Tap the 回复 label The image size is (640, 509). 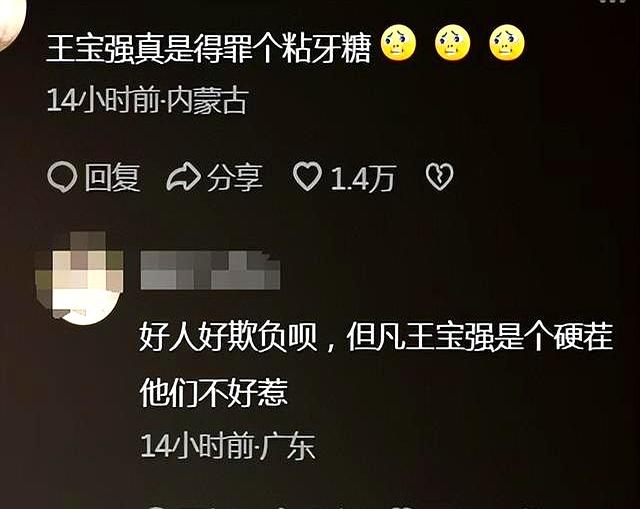click(x=112, y=178)
